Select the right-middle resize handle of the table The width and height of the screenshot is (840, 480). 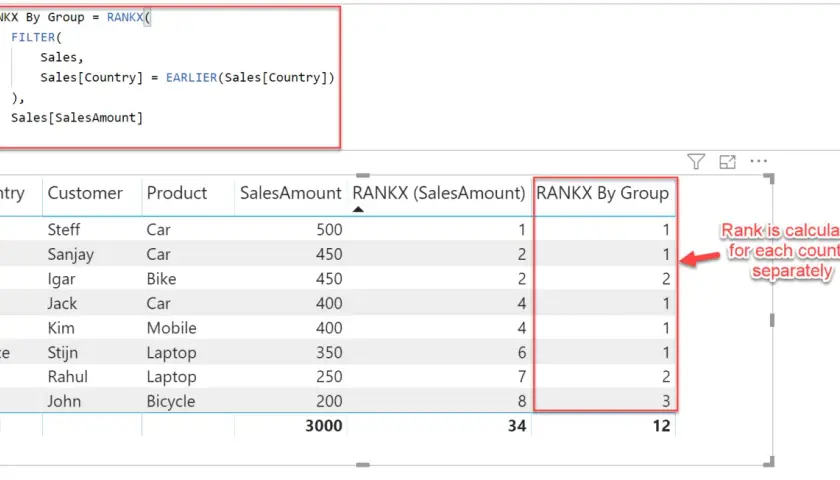[772, 320]
